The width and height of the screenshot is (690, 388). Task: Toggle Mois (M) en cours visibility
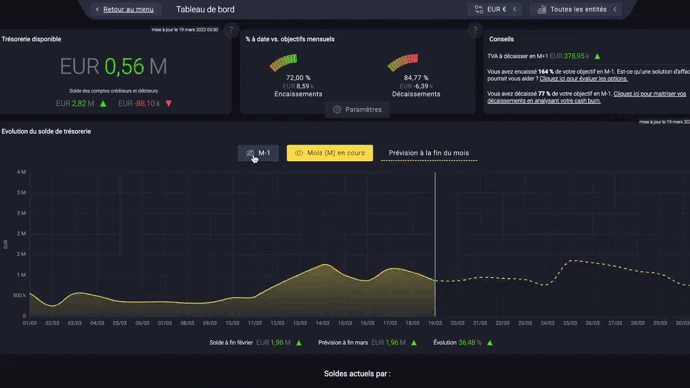[330, 153]
